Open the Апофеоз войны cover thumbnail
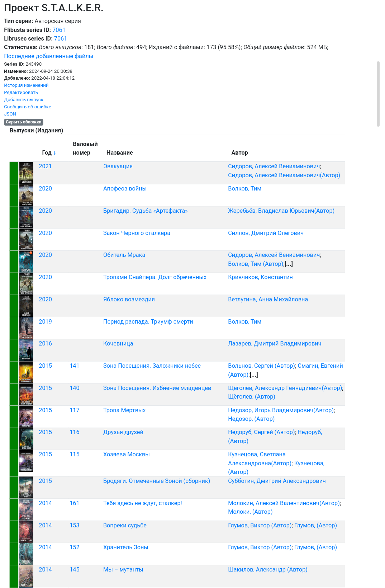Screen dimensions: 385x588 point(26,195)
